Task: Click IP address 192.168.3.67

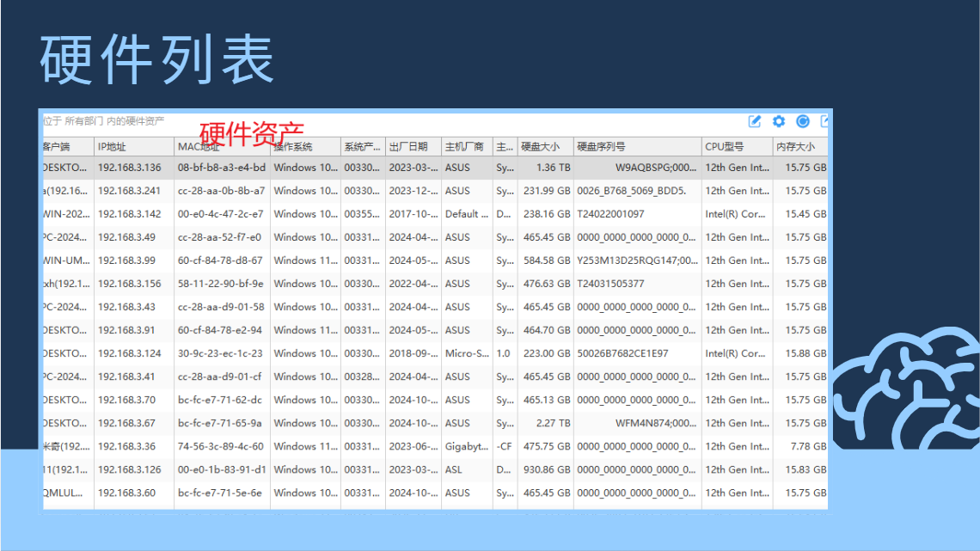Action: 127,423
